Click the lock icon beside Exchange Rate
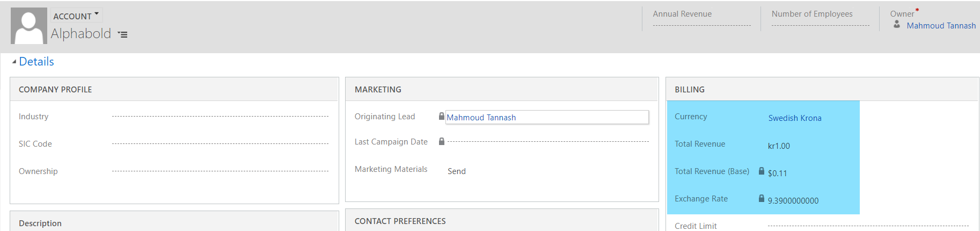The width and height of the screenshot is (980, 231). (761, 198)
